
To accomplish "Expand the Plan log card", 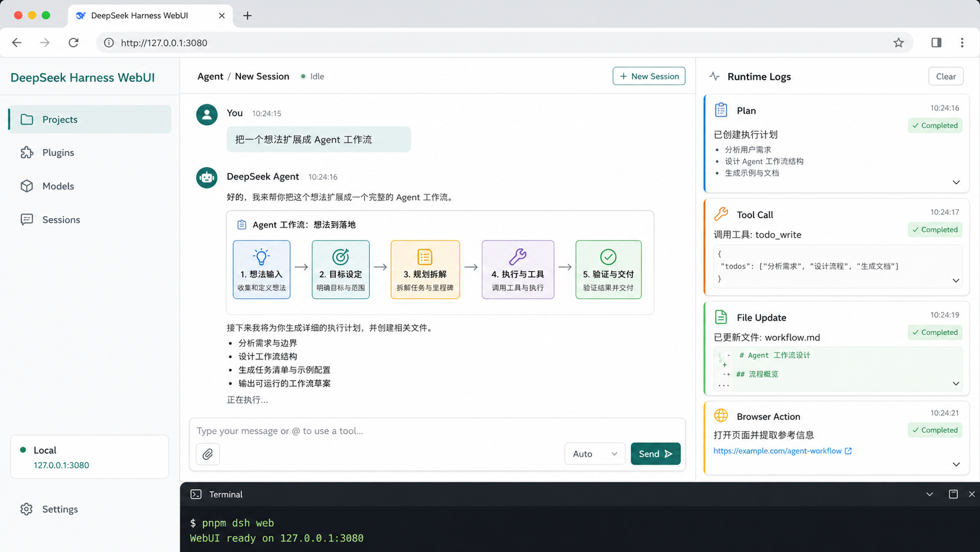I will point(956,182).
